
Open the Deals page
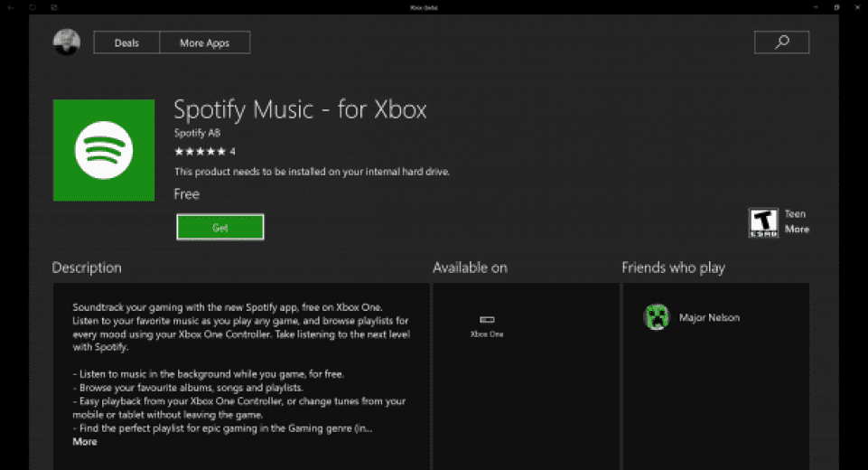pos(126,42)
